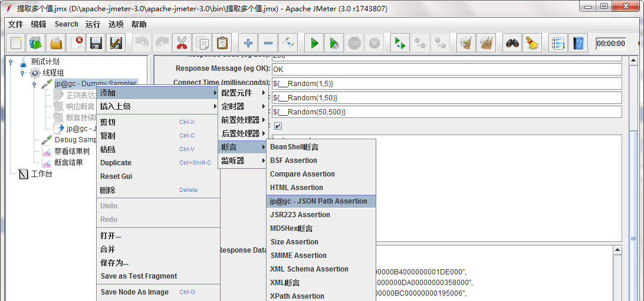The height and width of the screenshot is (301, 644).
Task: Choose HTML Assertion from the submenu
Action: [321, 188]
